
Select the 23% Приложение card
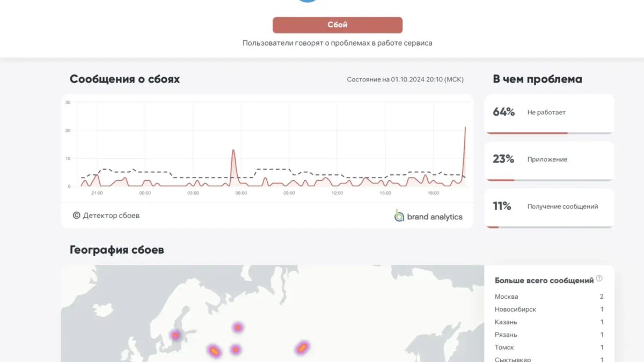pyautogui.click(x=548, y=160)
